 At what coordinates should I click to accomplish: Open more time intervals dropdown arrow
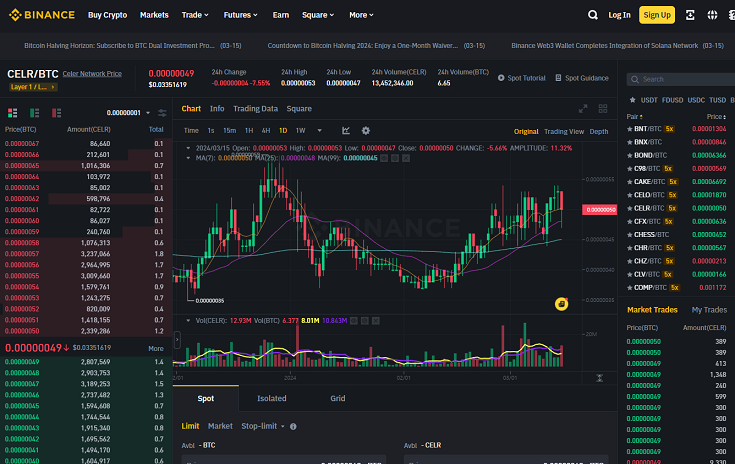(x=320, y=131)
